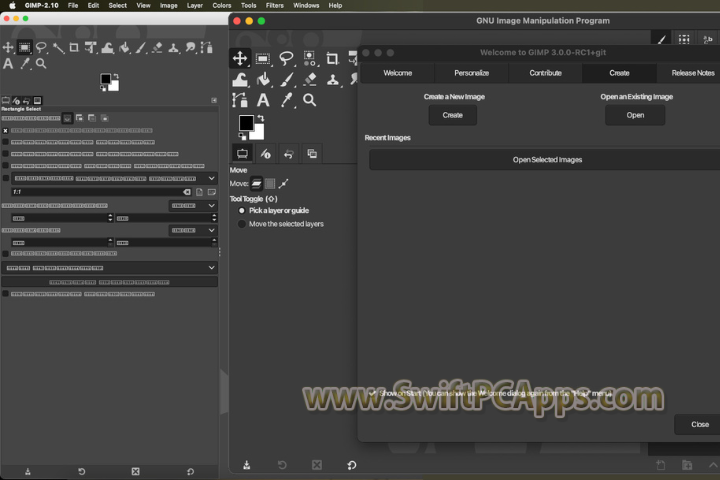Enable the third checkbox in Rectangle Select options

(6, 154)
